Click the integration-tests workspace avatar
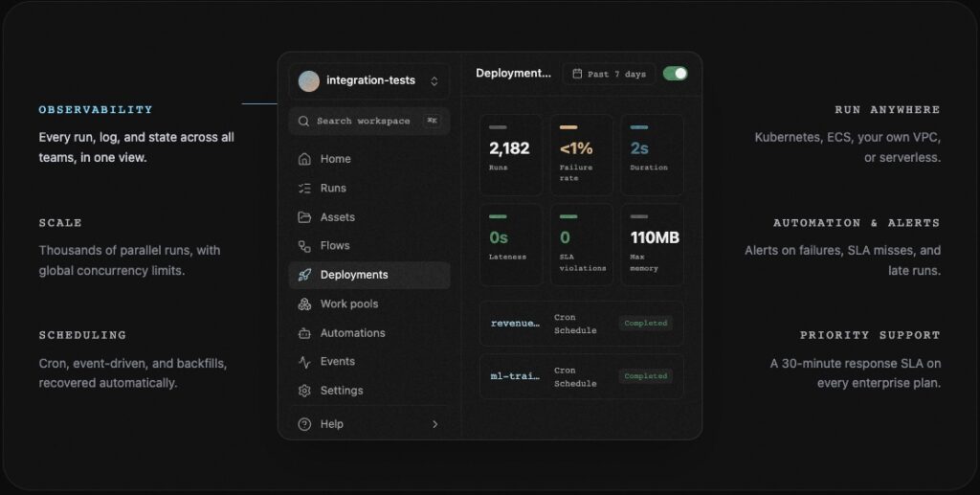 [309, 80]
